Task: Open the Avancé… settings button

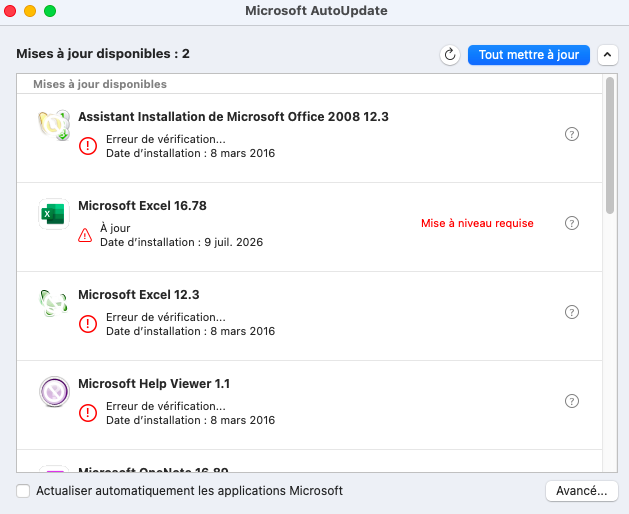Action: [581, 491]
